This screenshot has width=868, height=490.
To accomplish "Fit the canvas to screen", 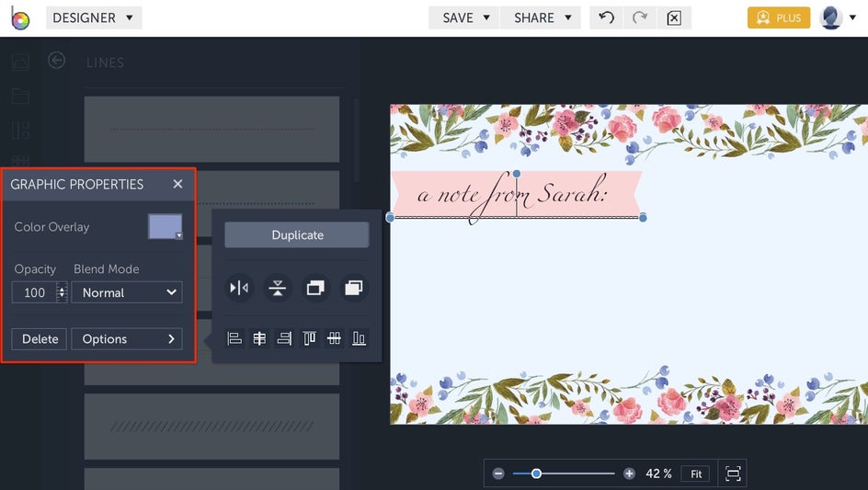I will pos(696,474).
